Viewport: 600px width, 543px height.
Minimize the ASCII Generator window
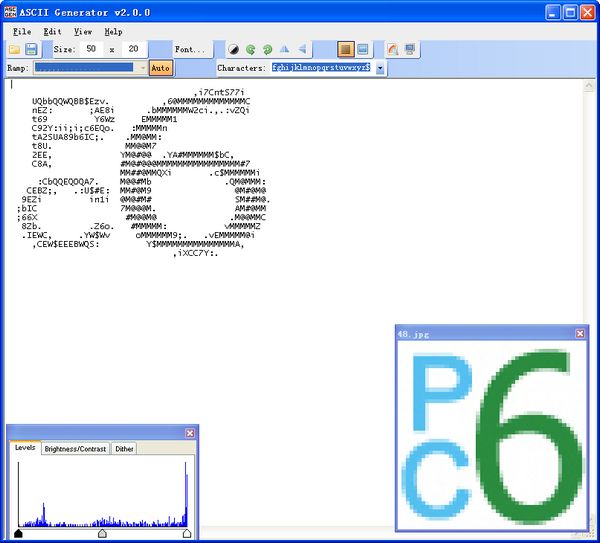[x=553, y=13]
